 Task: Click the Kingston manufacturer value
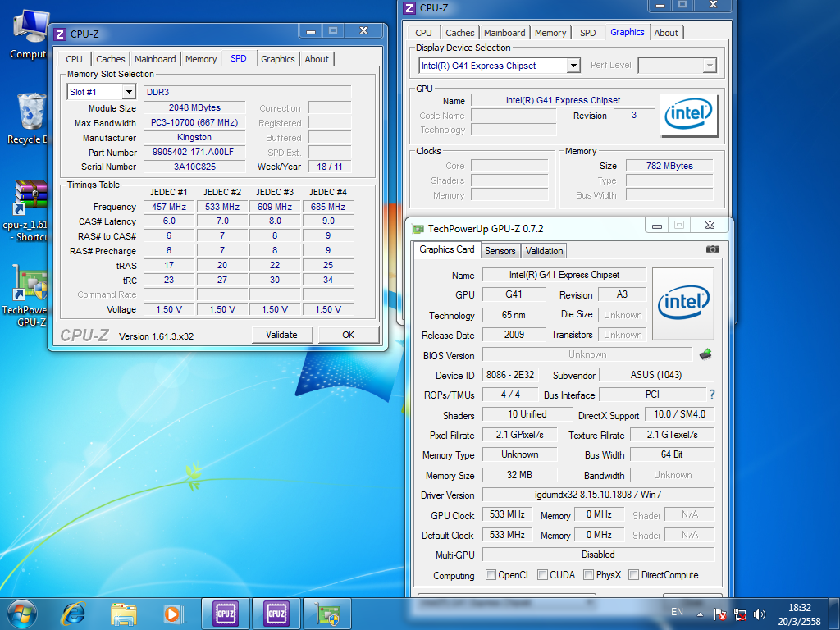click(x=194, y=138)
